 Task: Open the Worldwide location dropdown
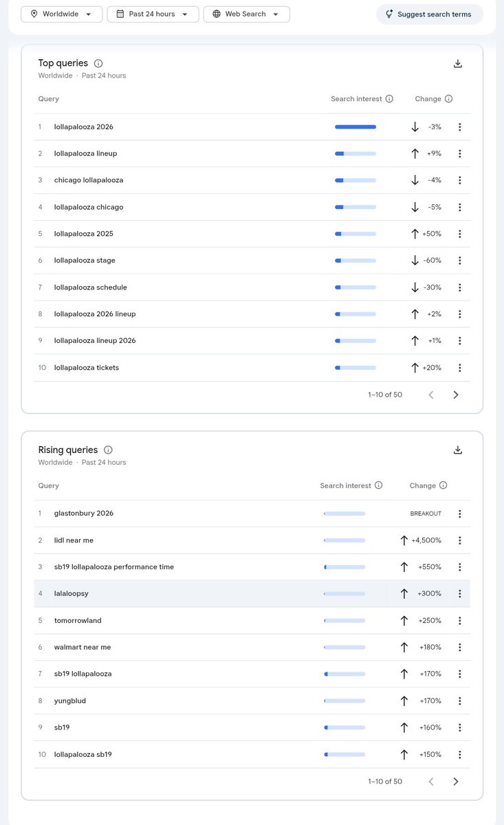[62, 14]
